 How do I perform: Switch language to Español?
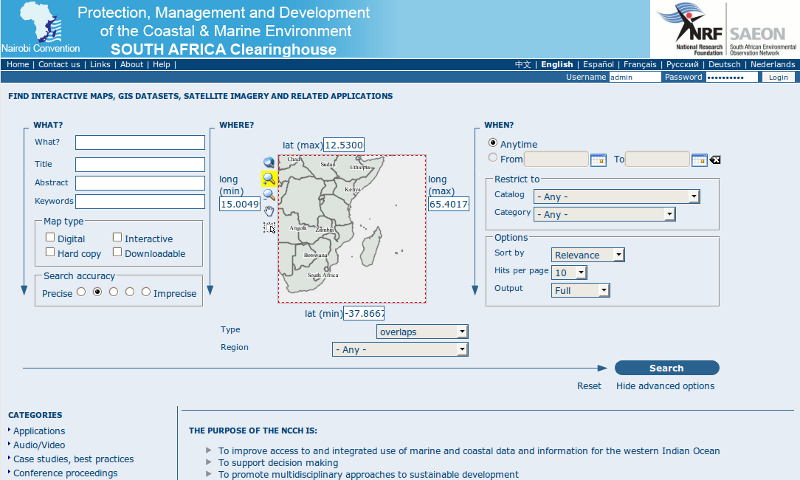[x=598, y=64]
